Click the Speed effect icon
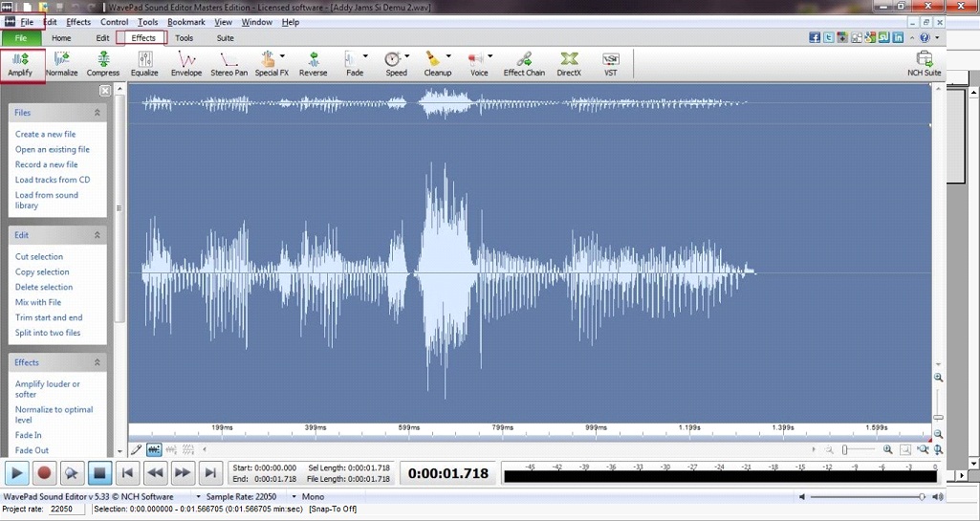Viewport: 980px width, 521px height. [x=392, y=59]
